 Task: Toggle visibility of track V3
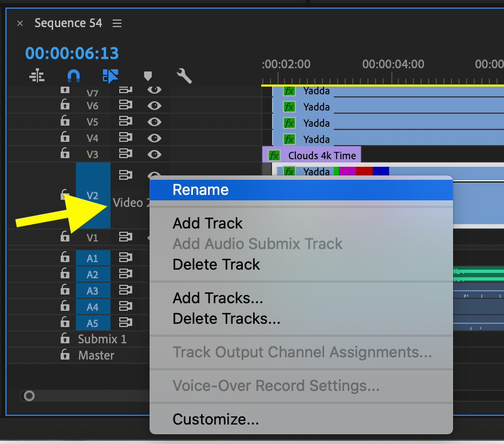154,154
